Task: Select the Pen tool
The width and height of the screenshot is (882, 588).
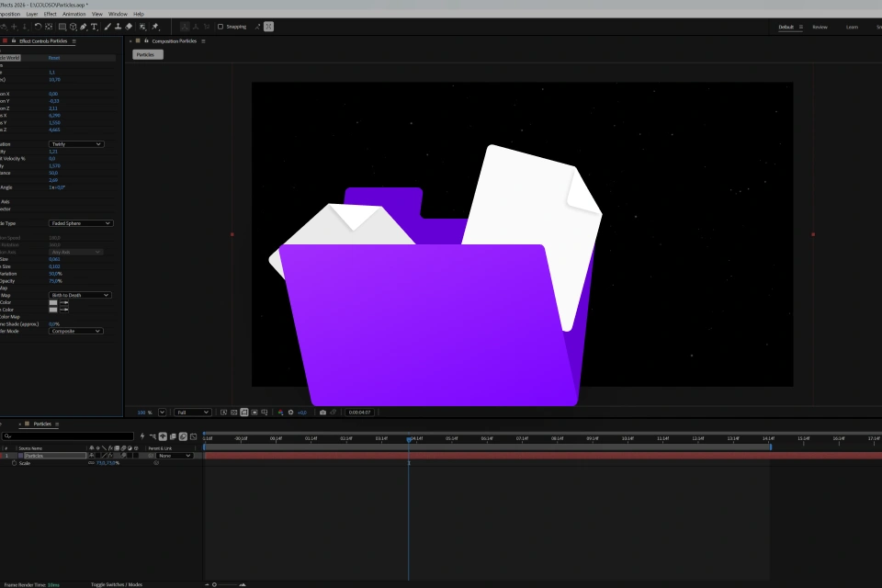Action: coord(84,27)
